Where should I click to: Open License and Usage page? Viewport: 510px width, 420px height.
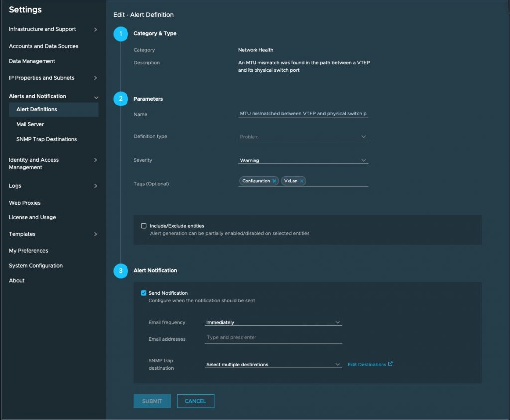pos(32,217)
